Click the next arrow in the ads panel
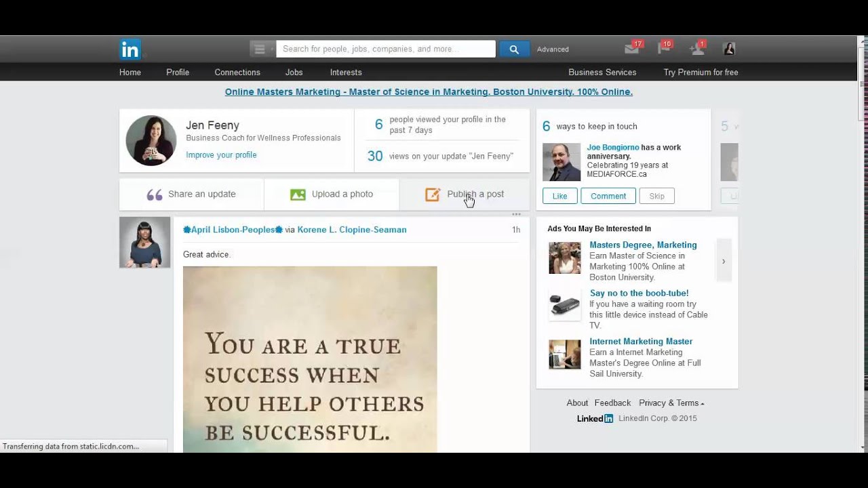This screenshot has width=868, height=488. 724,261
